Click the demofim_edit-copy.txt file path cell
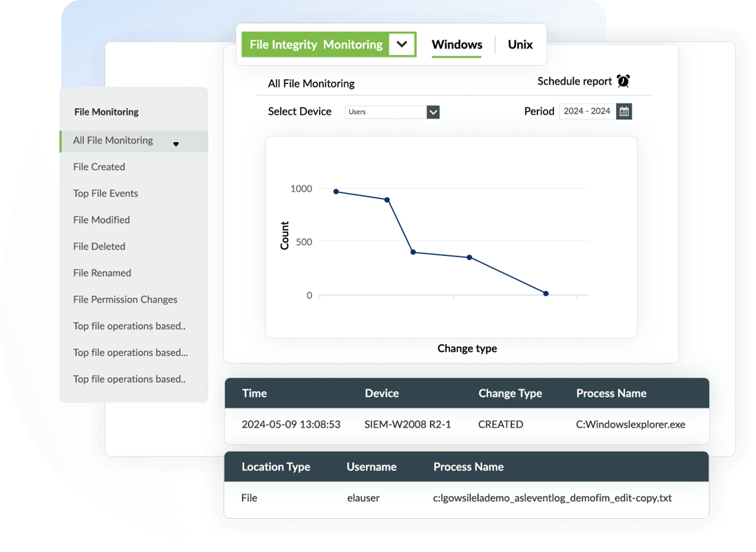The height and width of the screenshot is (552, 756). click(x=552, y=498)
